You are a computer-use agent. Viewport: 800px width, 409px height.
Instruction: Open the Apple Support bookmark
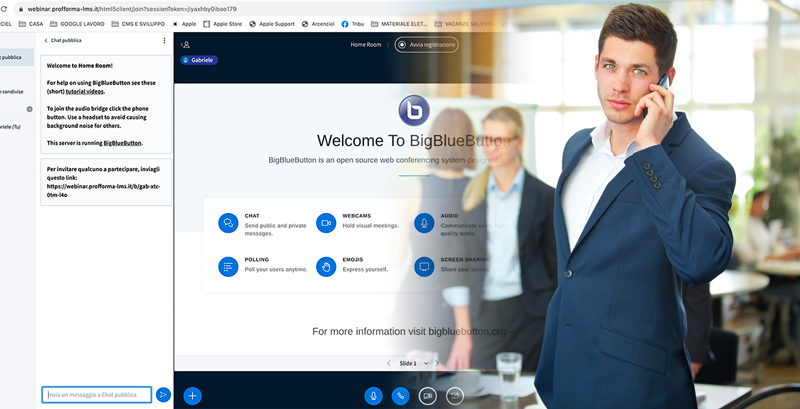coord(272,24)
